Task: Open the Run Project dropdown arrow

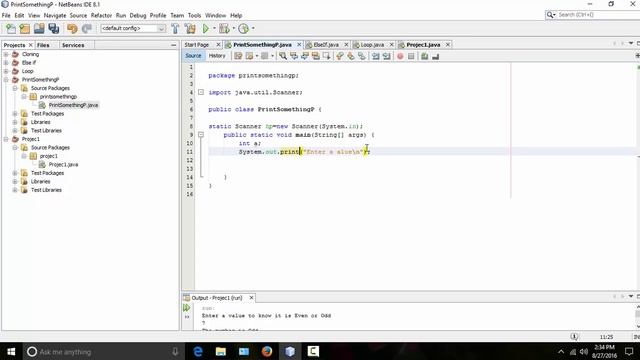Action: tap(214, 29)
